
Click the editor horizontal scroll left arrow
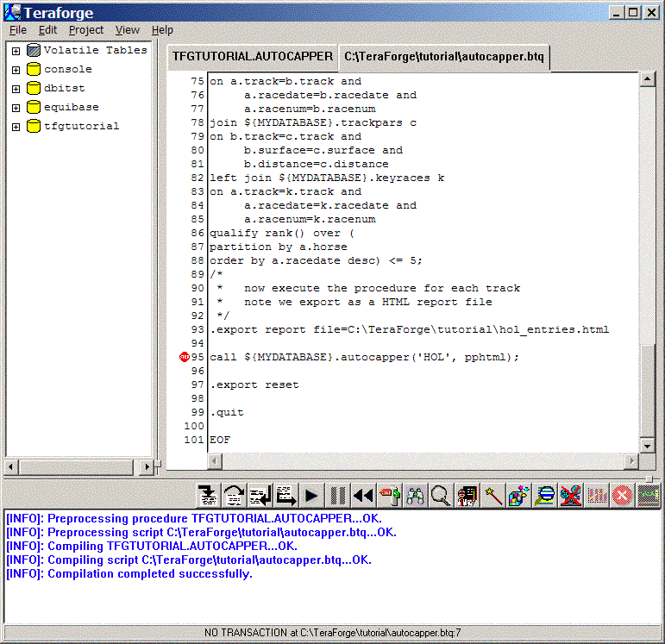[215, 461]
